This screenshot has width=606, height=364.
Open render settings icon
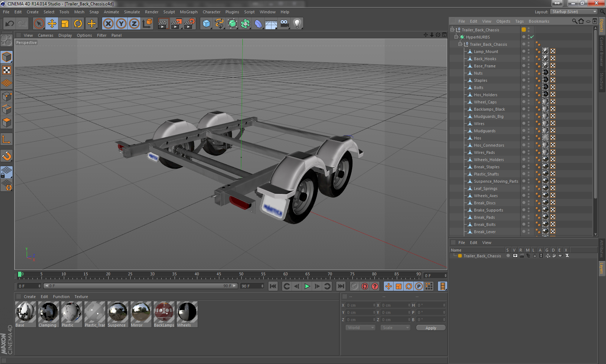tap(189, 24)
